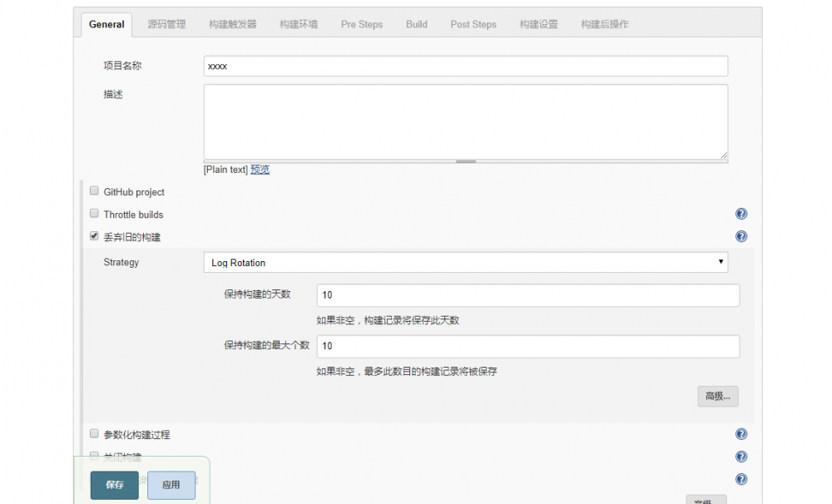Screen dimensions: 832x504
Task: Switch to the 构建触发器 tab
Action: [x=233, y=24]
